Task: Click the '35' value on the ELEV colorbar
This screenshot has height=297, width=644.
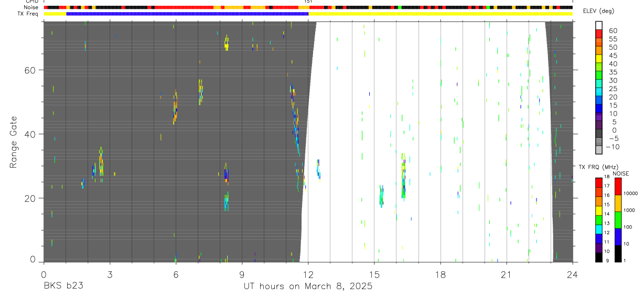Action: click(x=612, y=72)
